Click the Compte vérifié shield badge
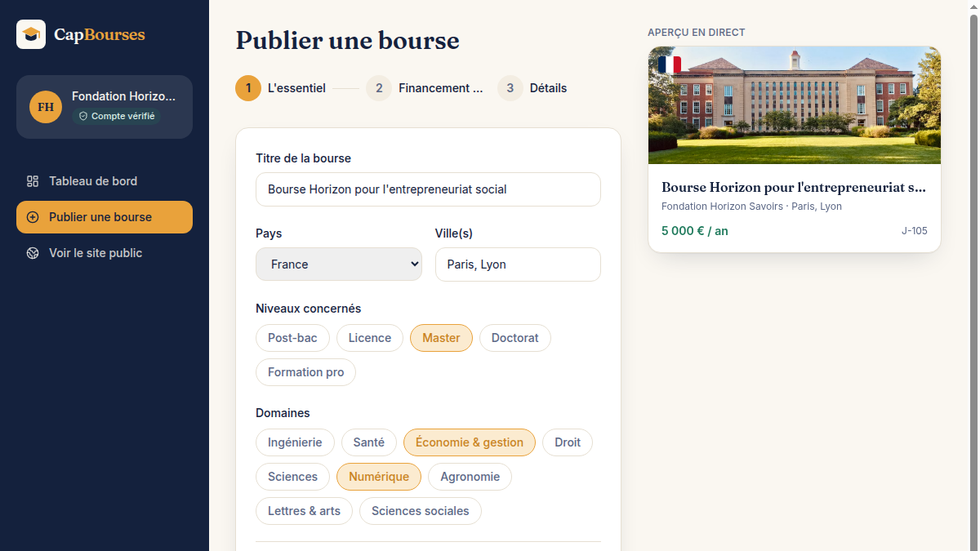This screenshot has height=551, width=980. (117, 116)
